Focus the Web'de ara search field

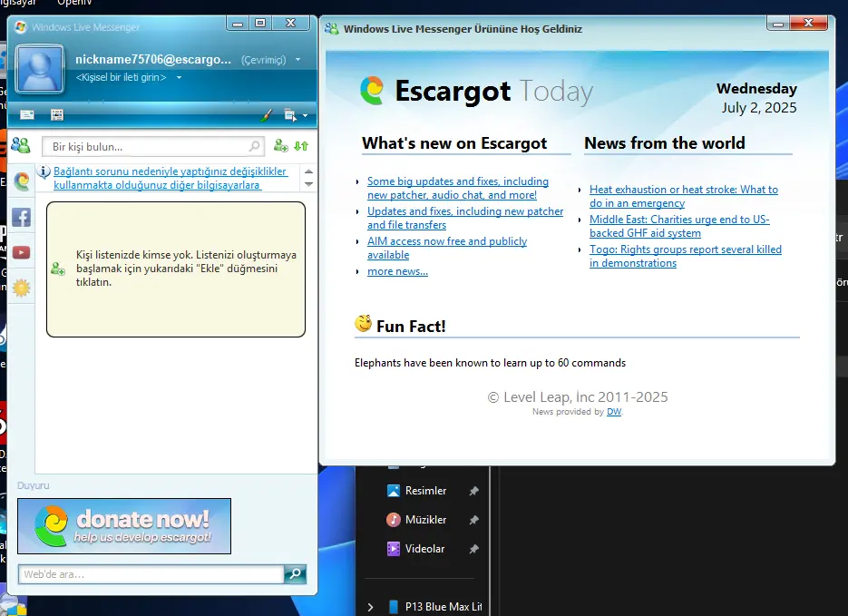click(x=151, y=574)
